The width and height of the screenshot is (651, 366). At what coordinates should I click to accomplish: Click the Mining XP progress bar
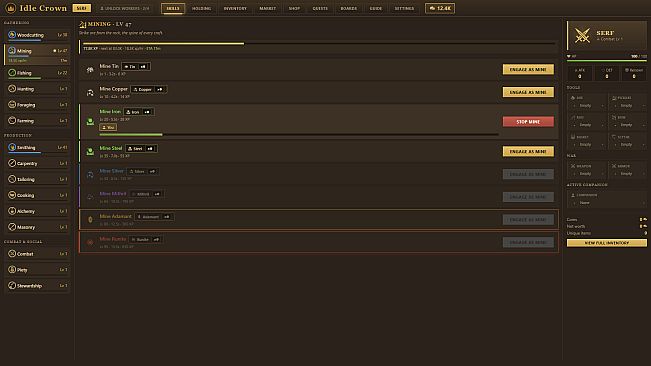[319, 43]
